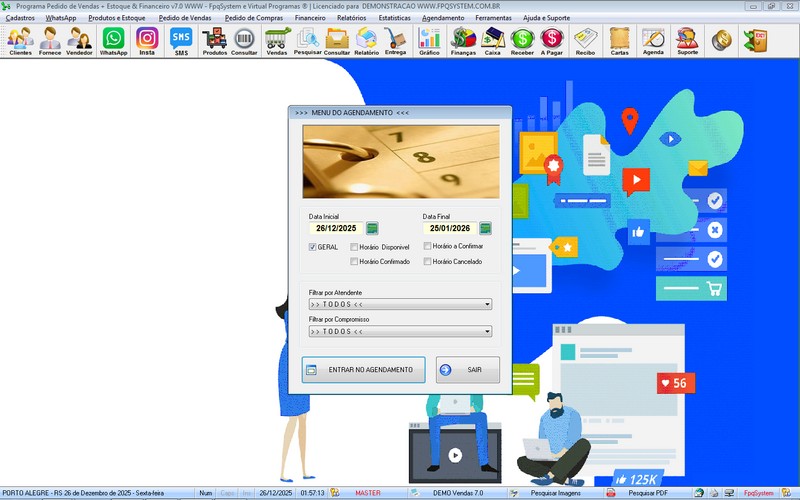800x500 pixels.
Task: Uncheck the GERAL checkbox
Action: point(312,247)
